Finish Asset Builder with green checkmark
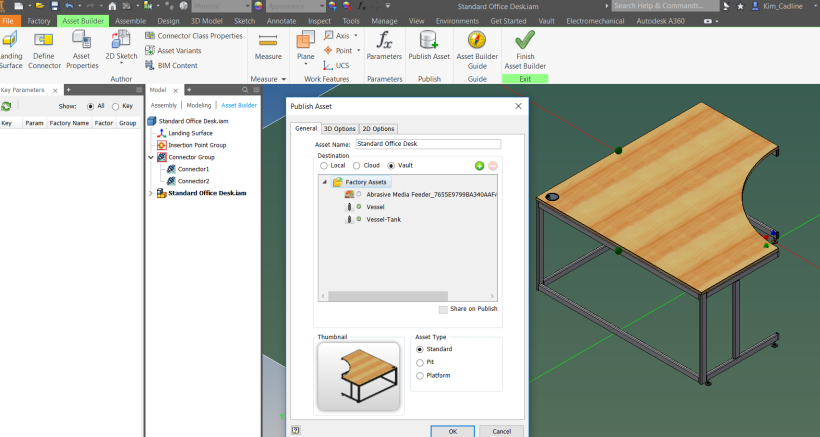This screenshot has height=437, width=820. 525,50
